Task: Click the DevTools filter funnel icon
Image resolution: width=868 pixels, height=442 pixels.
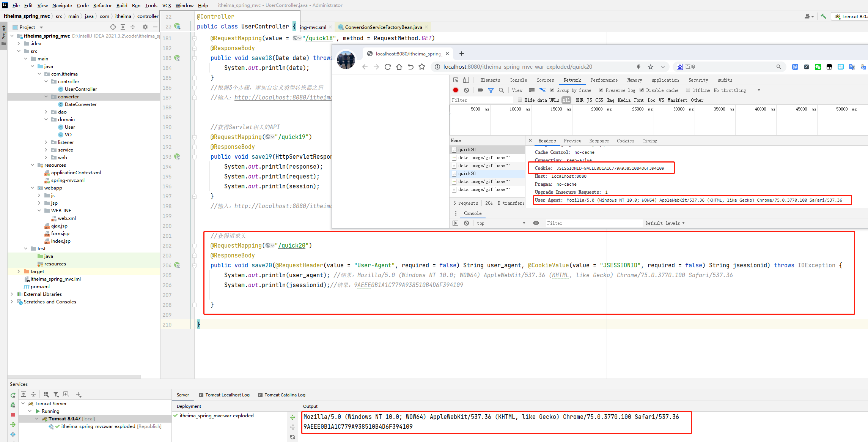Action: pos(491,90)
